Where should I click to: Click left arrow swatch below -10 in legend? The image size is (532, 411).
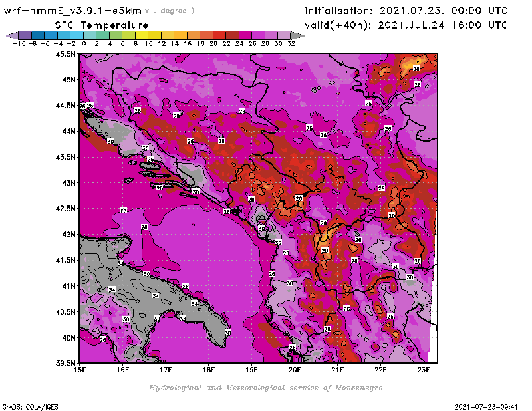coord(12,35)
